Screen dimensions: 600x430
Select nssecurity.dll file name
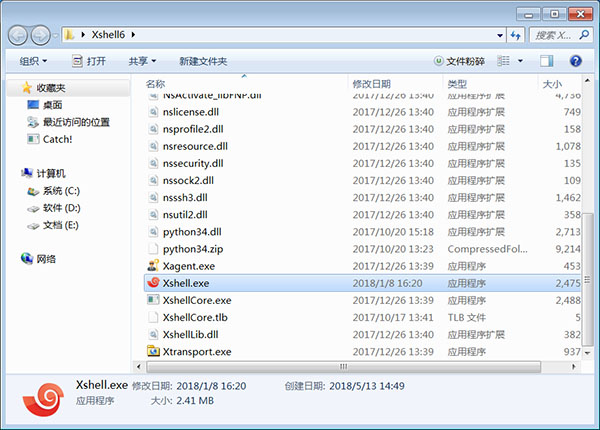pyautogui.click(x=193, y=163)
